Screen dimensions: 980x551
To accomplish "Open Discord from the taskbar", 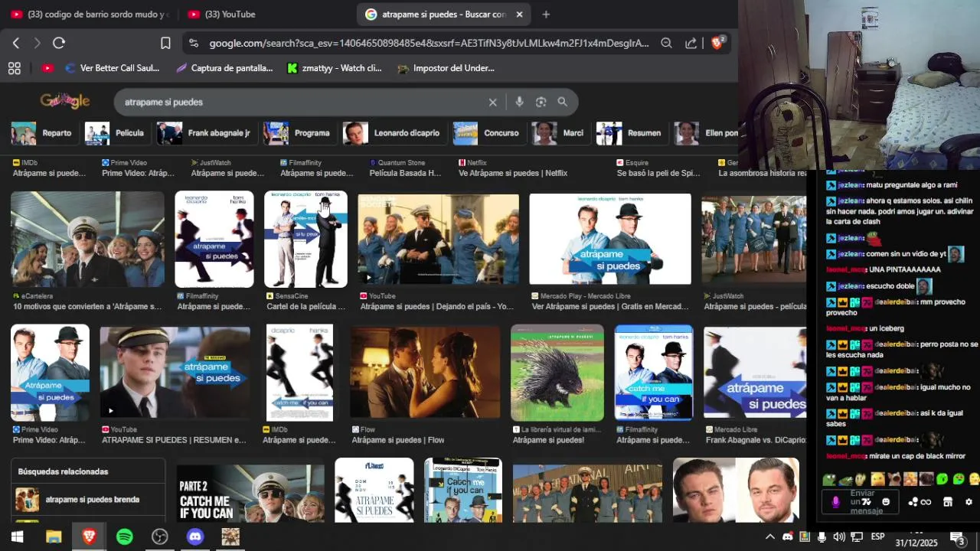I will click(195, 536).
